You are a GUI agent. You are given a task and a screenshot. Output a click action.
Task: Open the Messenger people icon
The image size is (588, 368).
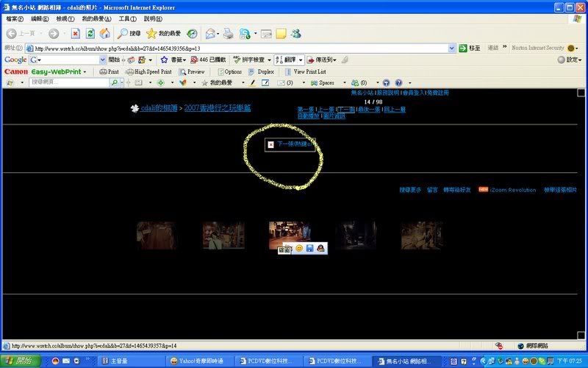296,34
